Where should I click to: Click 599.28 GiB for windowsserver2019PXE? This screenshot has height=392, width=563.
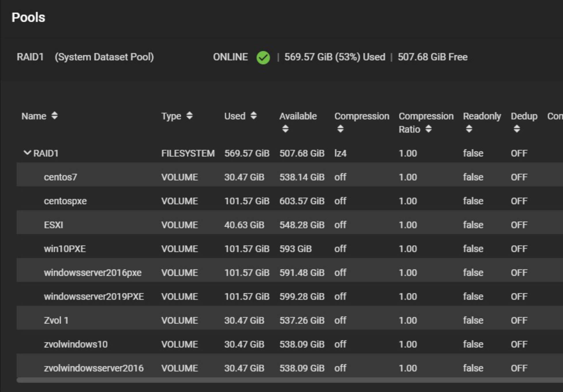click(x=302, y=297)
